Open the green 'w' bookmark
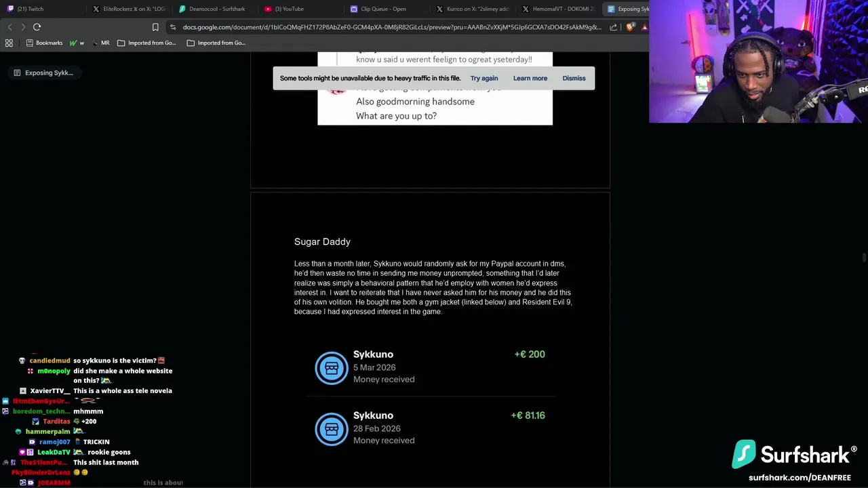 tap(77, 43)
